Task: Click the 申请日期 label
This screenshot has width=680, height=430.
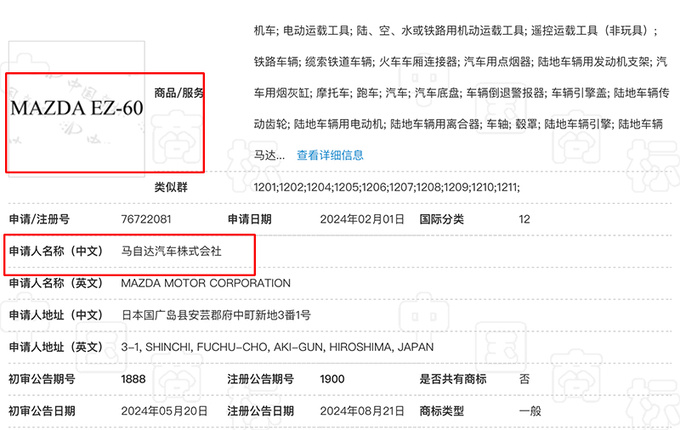Action: point(250,219)
